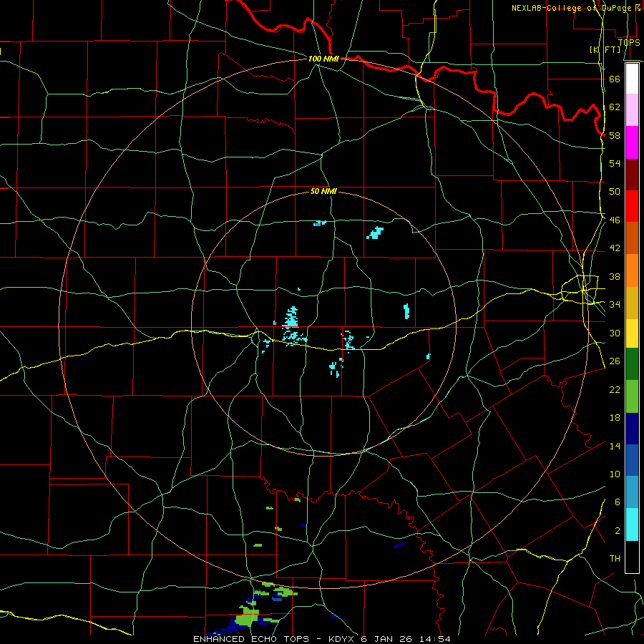Click the TH threshold label

click(615, 558)
